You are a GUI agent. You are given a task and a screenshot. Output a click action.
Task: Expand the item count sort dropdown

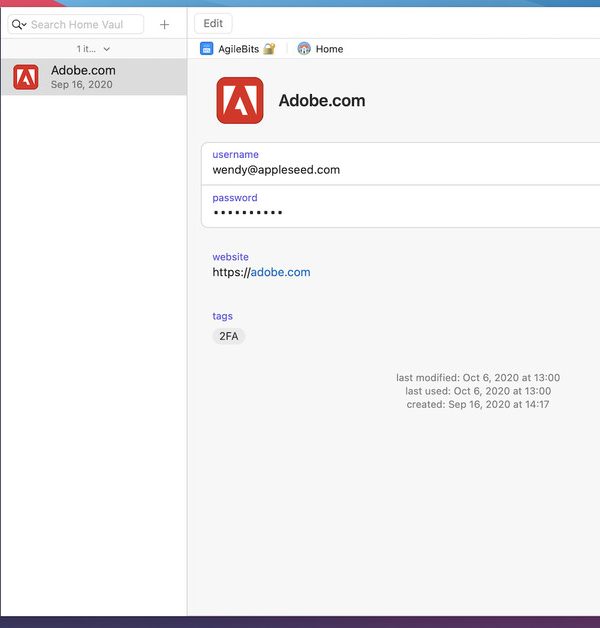pyautogui.click(x=94, y=49)
